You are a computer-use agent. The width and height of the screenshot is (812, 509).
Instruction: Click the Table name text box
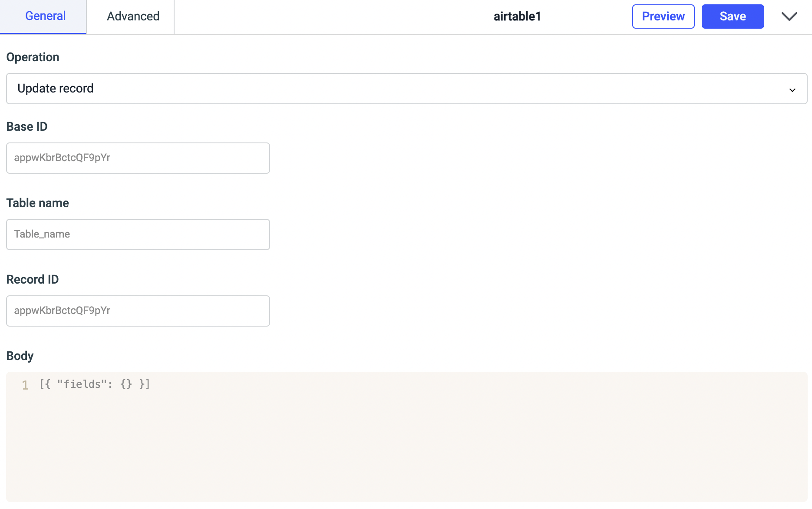point(138,235)
